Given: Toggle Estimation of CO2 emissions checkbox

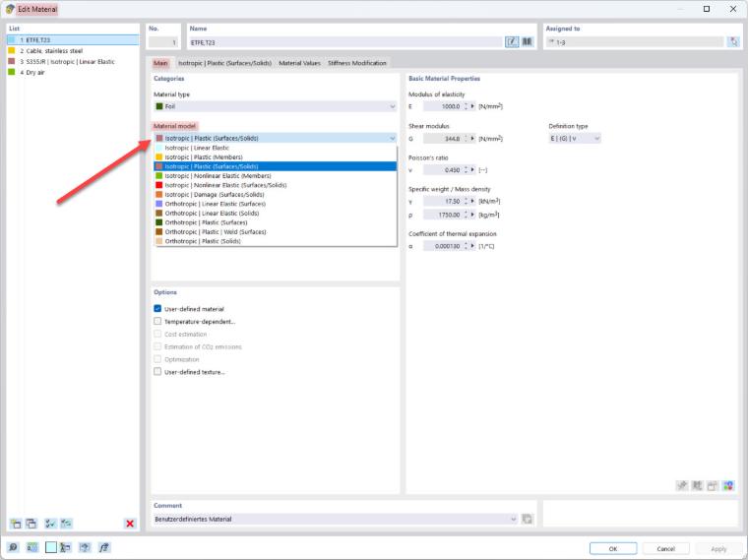Looking at the screenshot, I should pos(157,346).
